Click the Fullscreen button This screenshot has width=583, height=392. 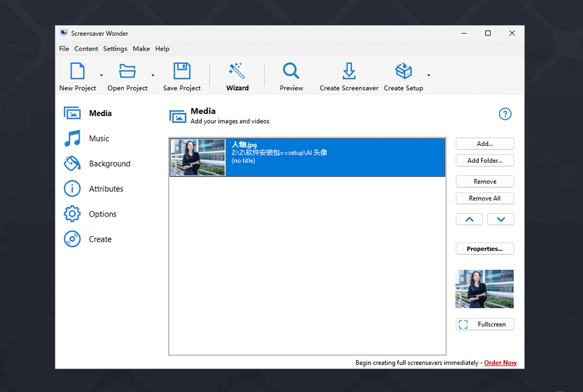click(485, 324)
